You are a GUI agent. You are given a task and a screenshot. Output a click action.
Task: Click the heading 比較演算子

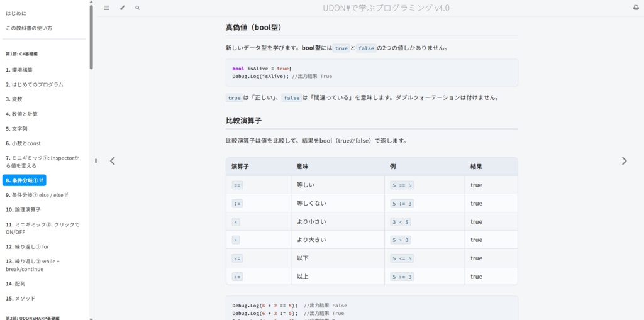pos(243,121)
